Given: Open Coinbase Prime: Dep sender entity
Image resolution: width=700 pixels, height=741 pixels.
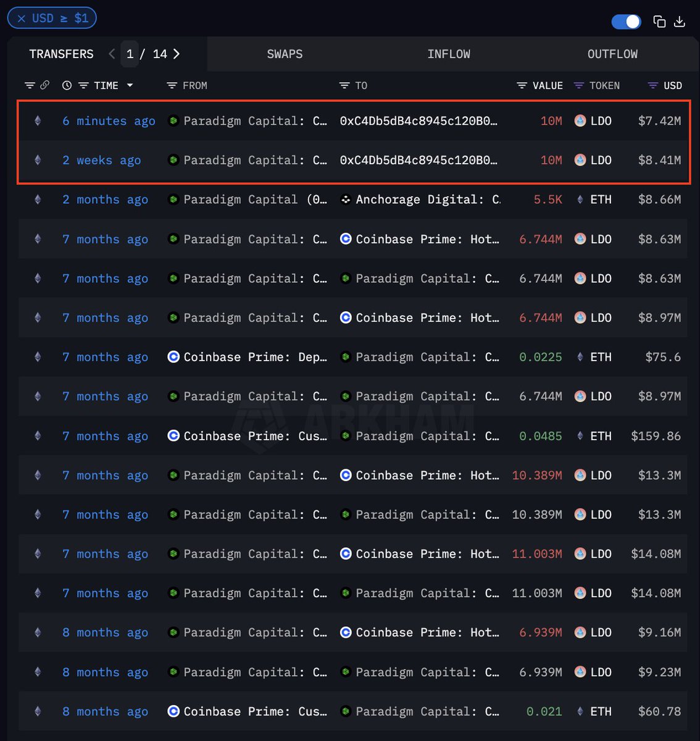Looking at the screenshot, I should pyautogui.click(x=255, y=357).
